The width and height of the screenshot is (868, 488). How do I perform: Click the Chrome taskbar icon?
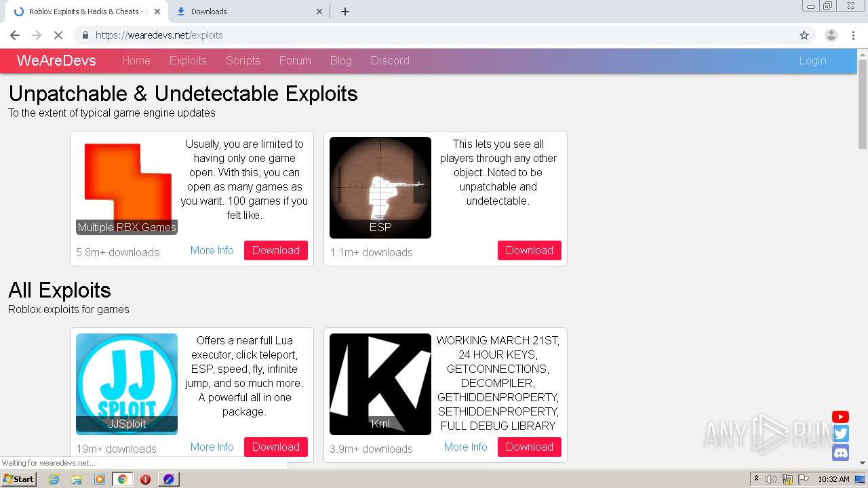[x=122, y=479]
